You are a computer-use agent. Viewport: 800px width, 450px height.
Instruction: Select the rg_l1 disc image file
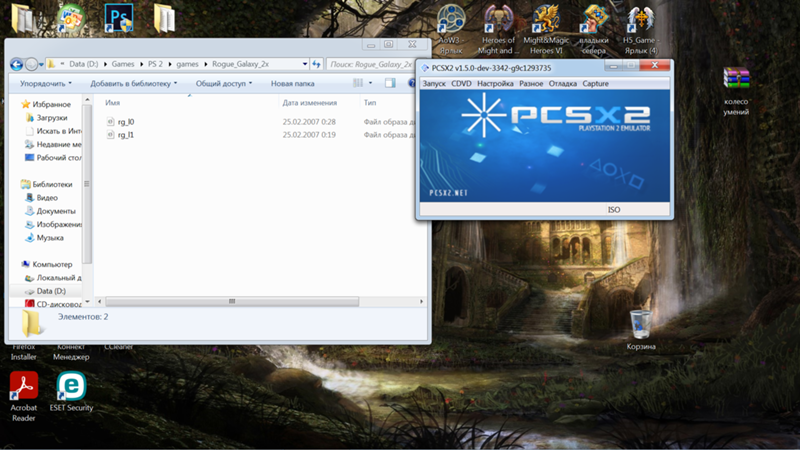(125, 134)
